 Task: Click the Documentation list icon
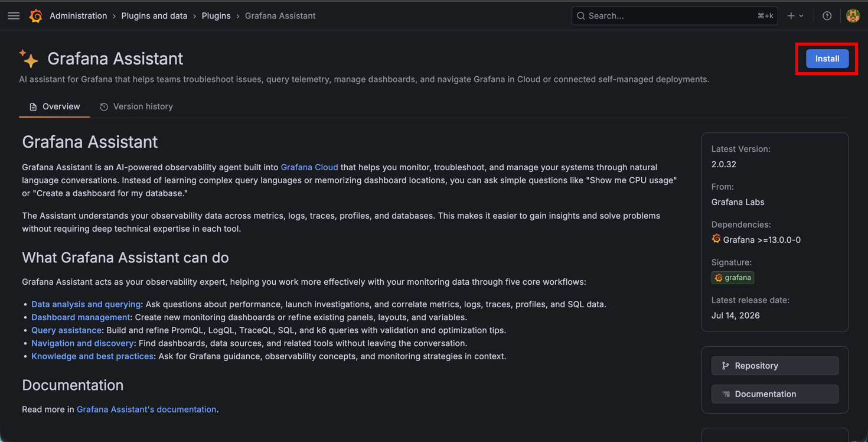tap(726, 394)
